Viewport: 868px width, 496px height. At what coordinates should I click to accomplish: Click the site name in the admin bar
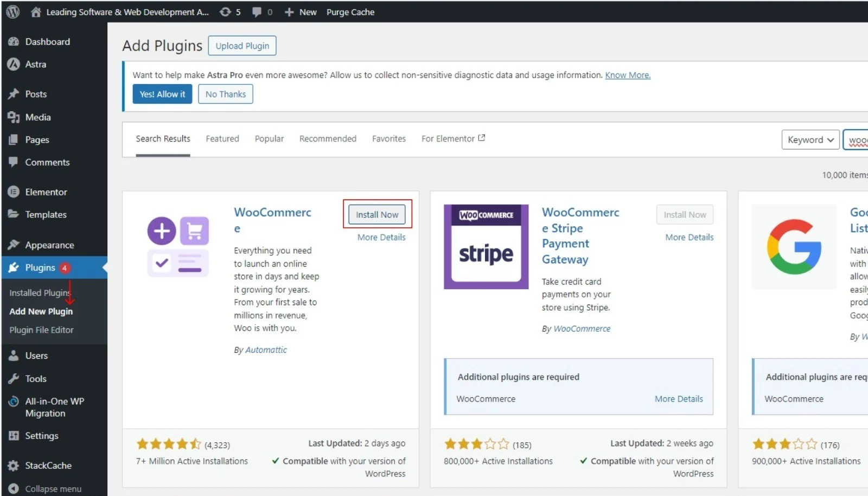(x=127, y=12)
